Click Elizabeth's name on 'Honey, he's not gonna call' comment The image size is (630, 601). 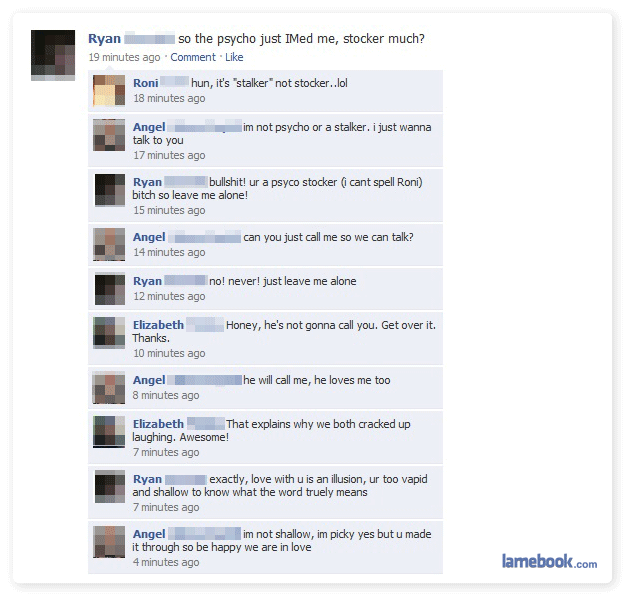[158, 325]
